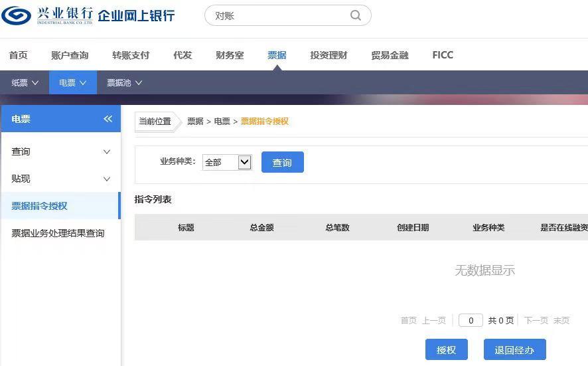Viewport: 588px width, 366px height.
Task: Collapse the 电票 sidebar with double-arrow icon
Action: click(108, 119)
